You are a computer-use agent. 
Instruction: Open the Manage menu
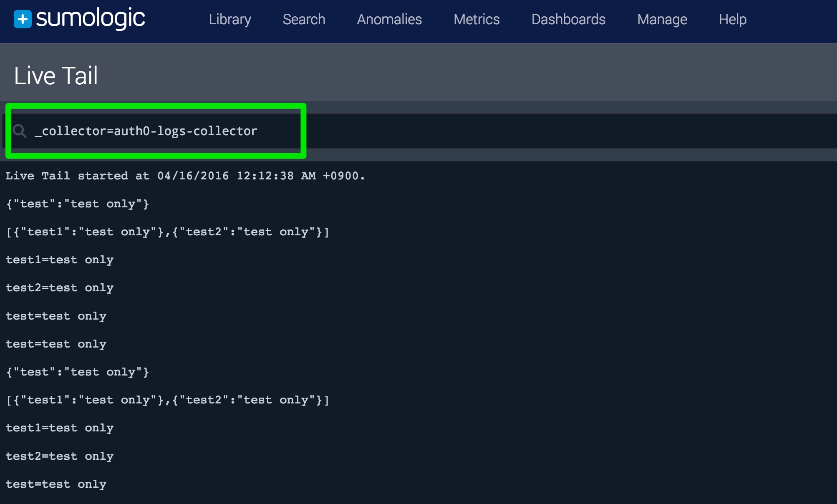pyautogui.click(x=662, y=19)
